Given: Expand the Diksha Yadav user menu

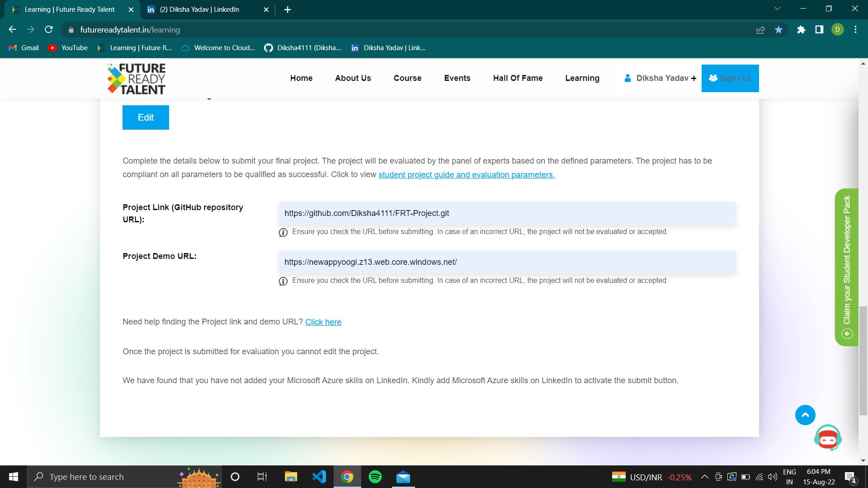Looking at the screenshot, I should pyautogui.click(x=661, y=78).
